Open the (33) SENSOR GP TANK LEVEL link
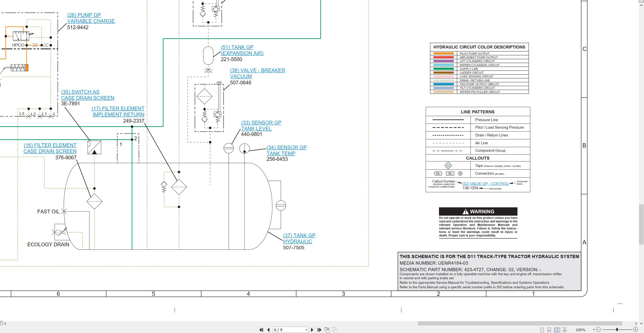 click(x=261, y=126)
